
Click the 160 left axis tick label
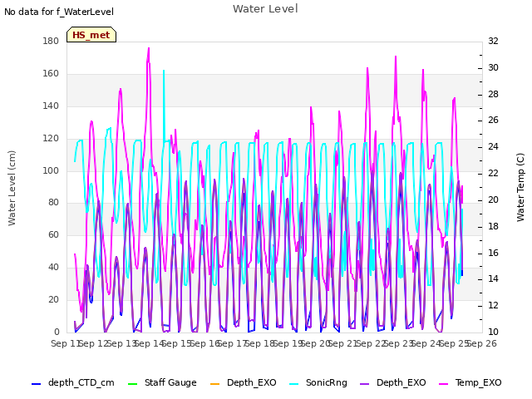tap(51, 74)
